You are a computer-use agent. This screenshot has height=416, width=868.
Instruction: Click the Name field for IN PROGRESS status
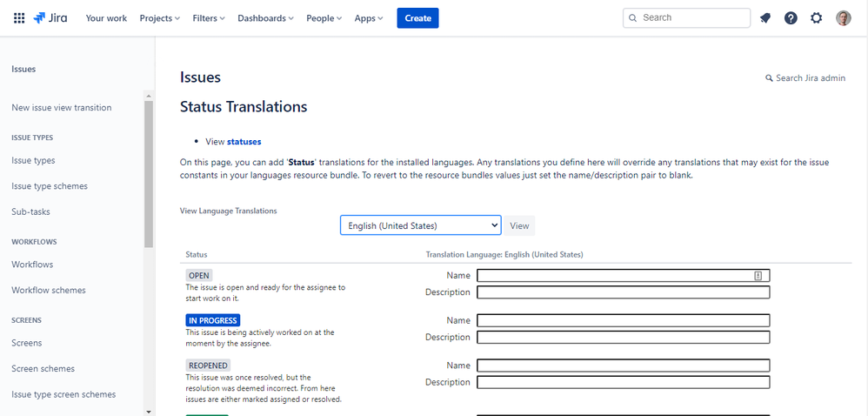(624, 321)
